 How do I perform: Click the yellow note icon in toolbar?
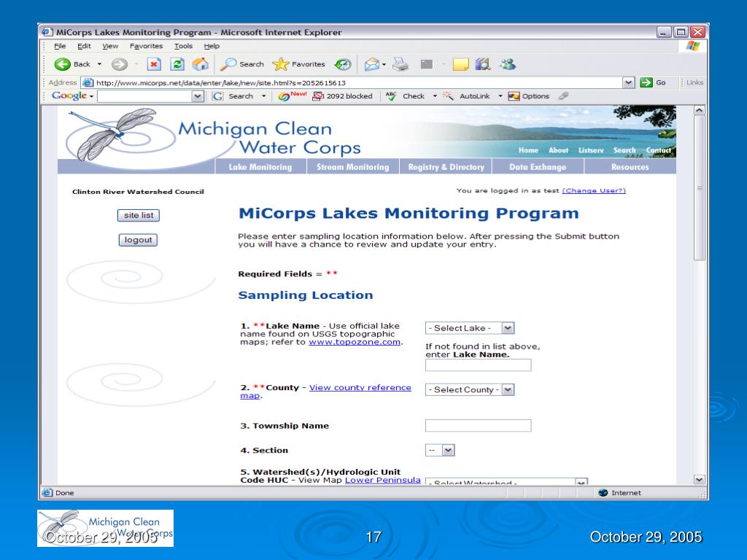[x=461, y=64]
